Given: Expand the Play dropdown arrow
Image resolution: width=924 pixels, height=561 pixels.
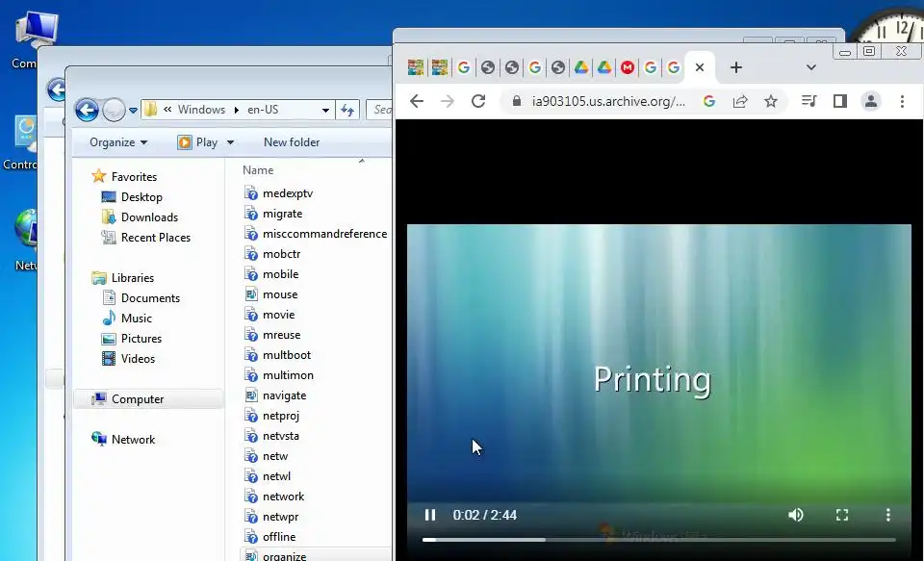Looking at the screenshot, I should [x=230, y=142].
